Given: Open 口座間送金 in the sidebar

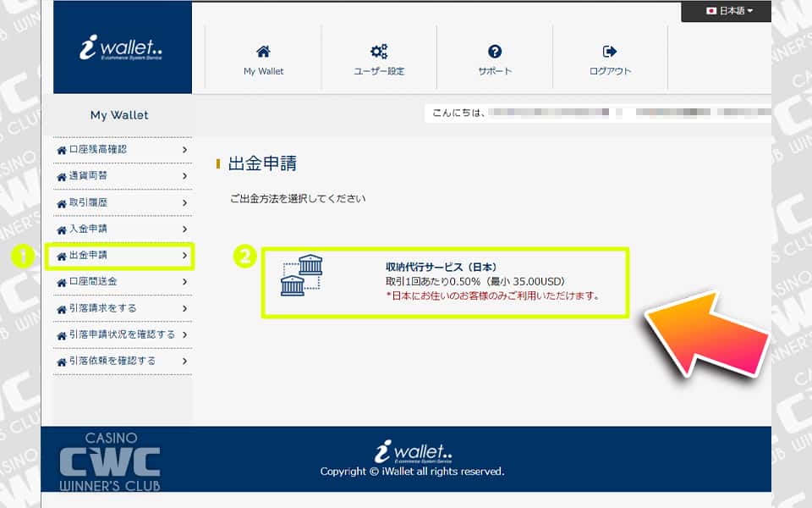Looking at the screenshot, I should [x=93, y=281].
